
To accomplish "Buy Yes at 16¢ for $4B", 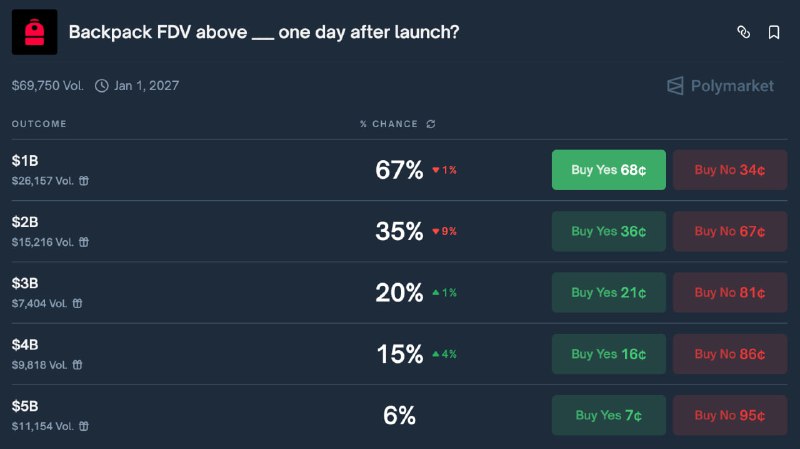I will 608,354.
